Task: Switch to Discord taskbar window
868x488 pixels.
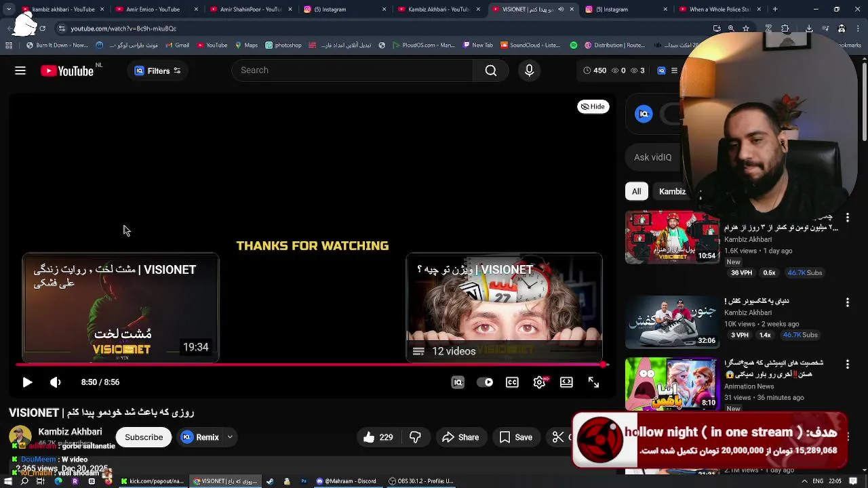Action: click(345, 481)
